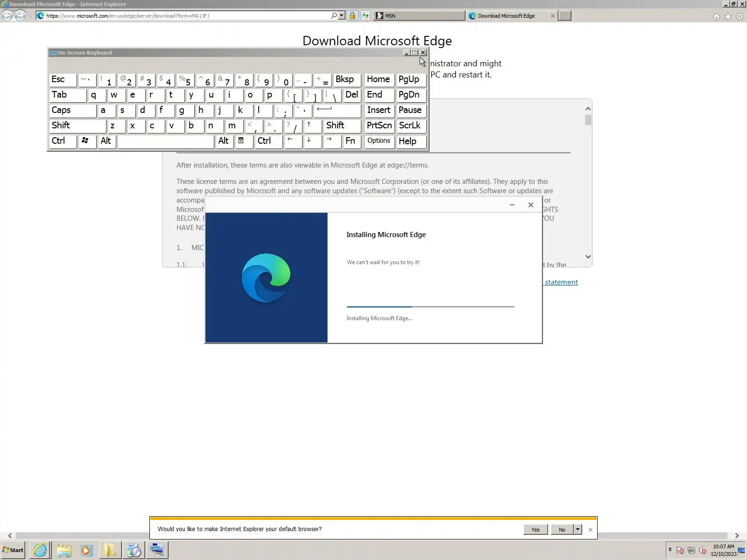Refresh the page with the refresh icon

pyautogui.click(x=365, y=16)
